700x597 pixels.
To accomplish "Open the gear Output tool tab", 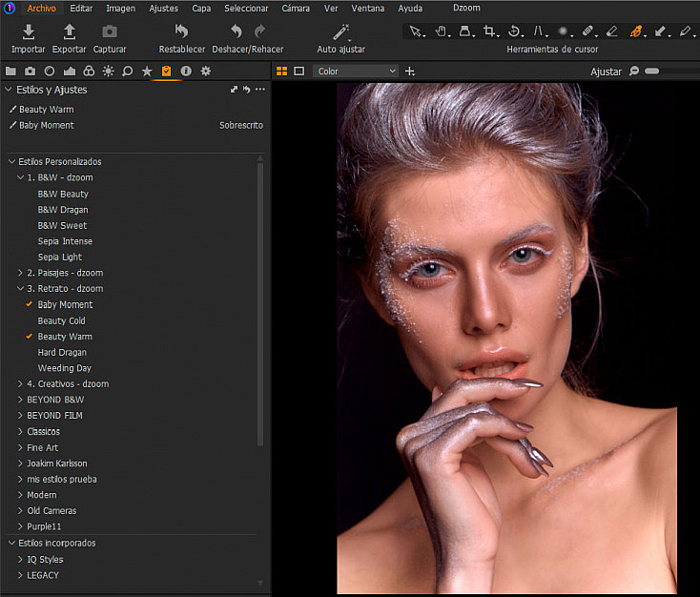I will (205, 71).
